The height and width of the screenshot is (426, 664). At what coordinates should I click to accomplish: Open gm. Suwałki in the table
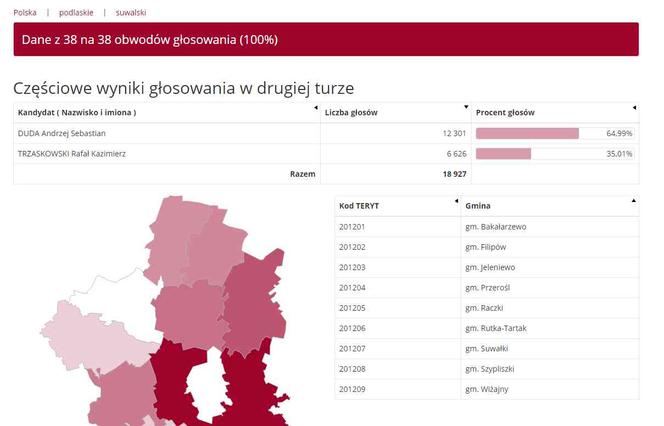coord(487,349)
